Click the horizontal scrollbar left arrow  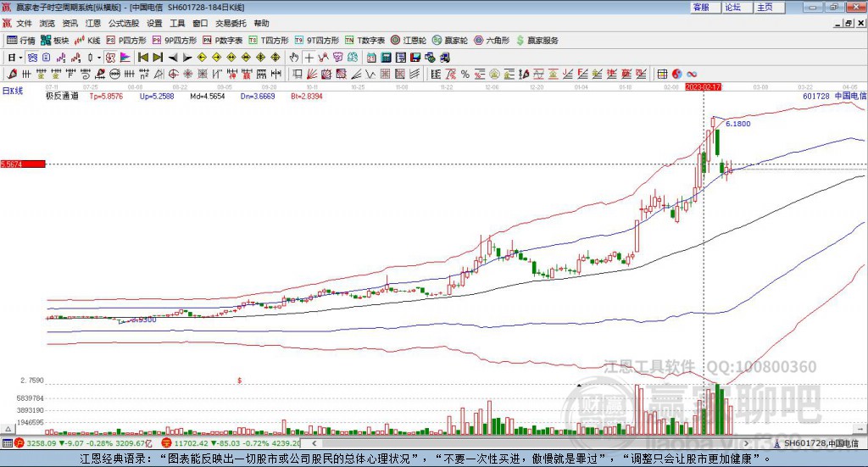click(314, 443)
